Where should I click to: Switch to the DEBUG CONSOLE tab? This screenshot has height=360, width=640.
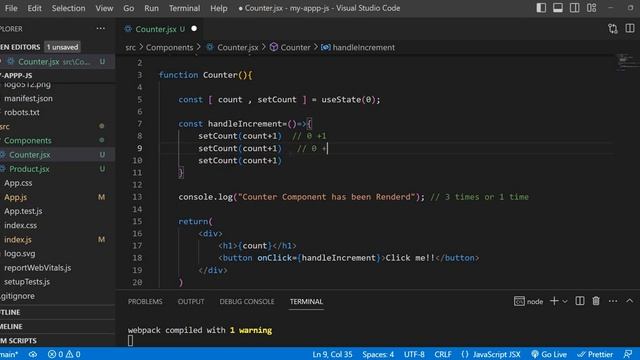[x=247, y=302]
